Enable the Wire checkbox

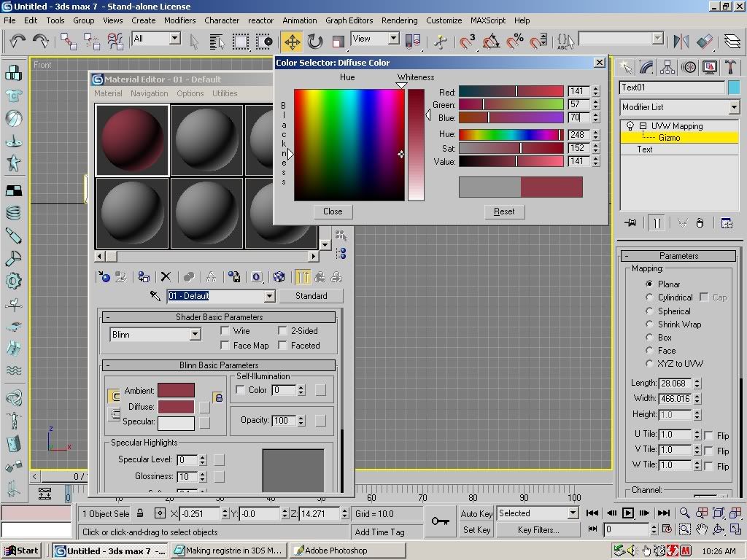pos(225,330)
